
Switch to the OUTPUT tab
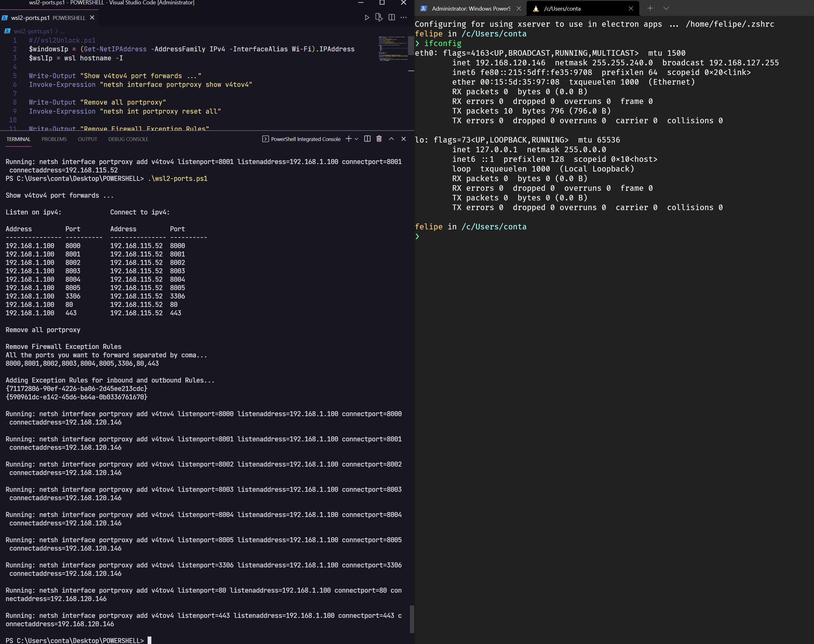88,139
